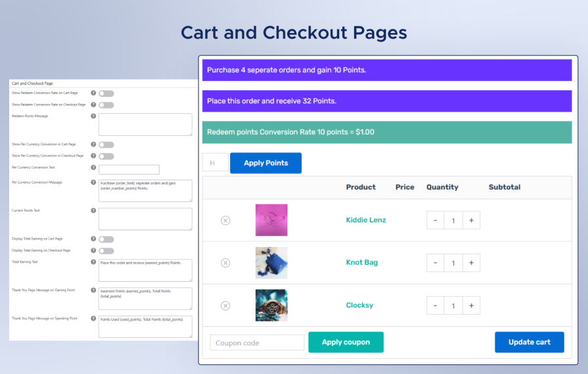Screen dimensions: 588x374
Task: Click the 'Redeem points Conversion Rate' notice
Action: (x=387, y=132)
